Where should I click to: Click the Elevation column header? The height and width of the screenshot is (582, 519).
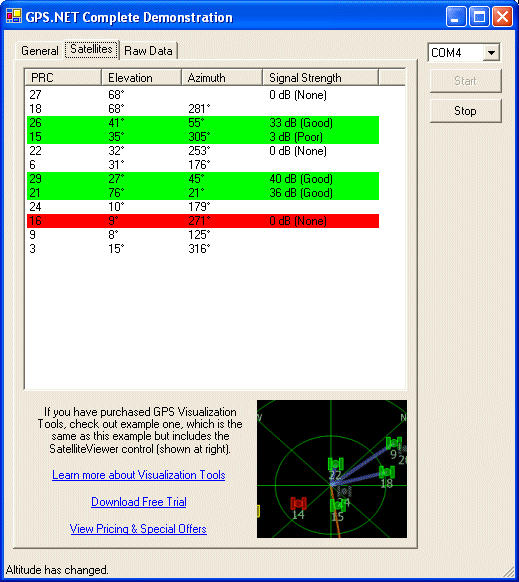coord(141,78)
